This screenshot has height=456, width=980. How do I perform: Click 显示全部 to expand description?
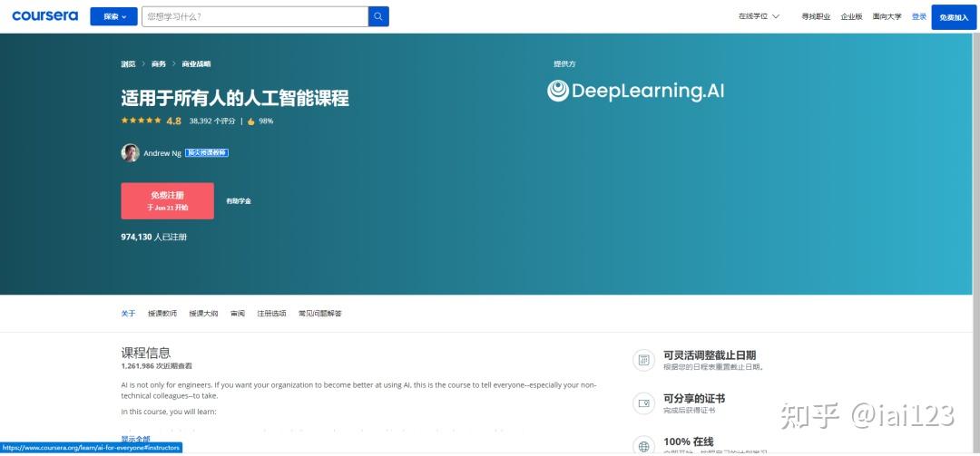click(135, 439)
